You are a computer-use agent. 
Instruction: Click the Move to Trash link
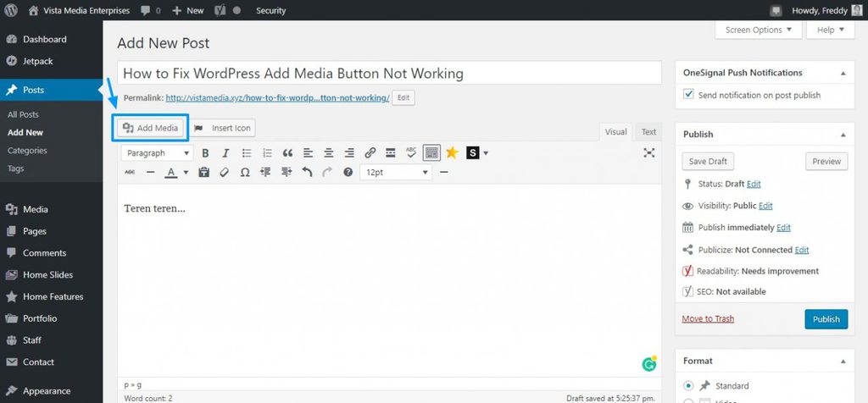coord(708,319)
